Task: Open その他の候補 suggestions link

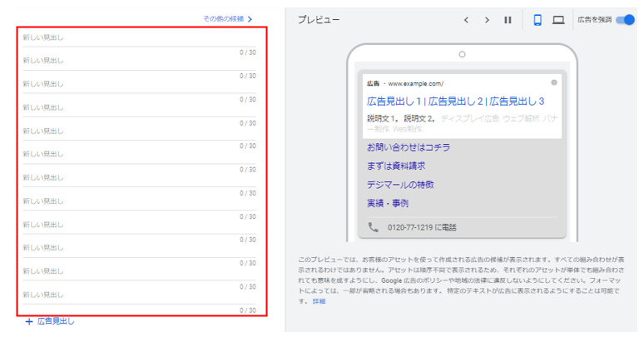Action: [x=224, y=19]
